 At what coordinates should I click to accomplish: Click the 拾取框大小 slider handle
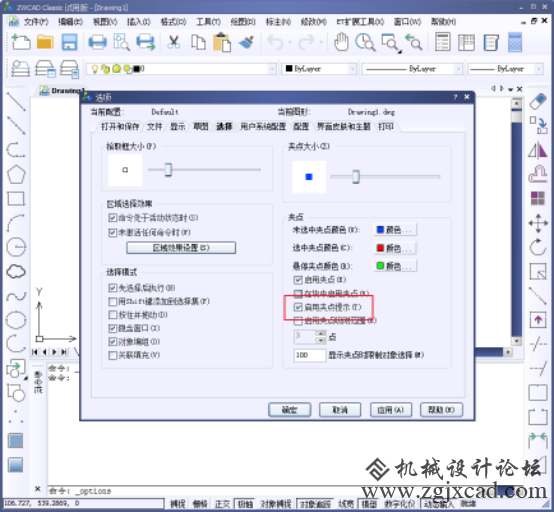168,170
